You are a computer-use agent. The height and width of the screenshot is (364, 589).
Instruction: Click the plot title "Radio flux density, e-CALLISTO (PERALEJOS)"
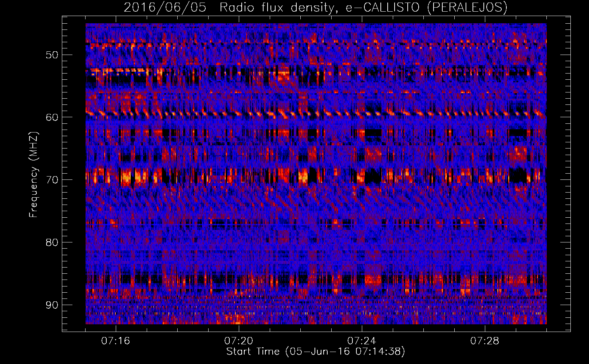coord(363,7)
